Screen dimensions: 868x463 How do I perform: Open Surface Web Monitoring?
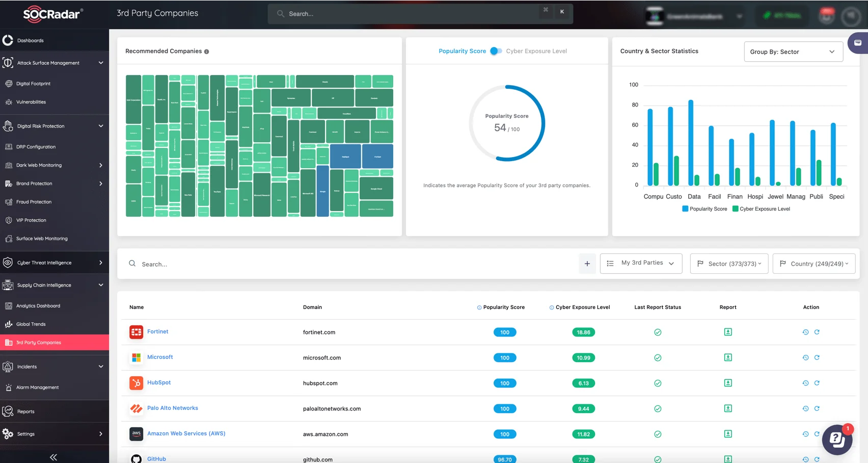[42, 238]
